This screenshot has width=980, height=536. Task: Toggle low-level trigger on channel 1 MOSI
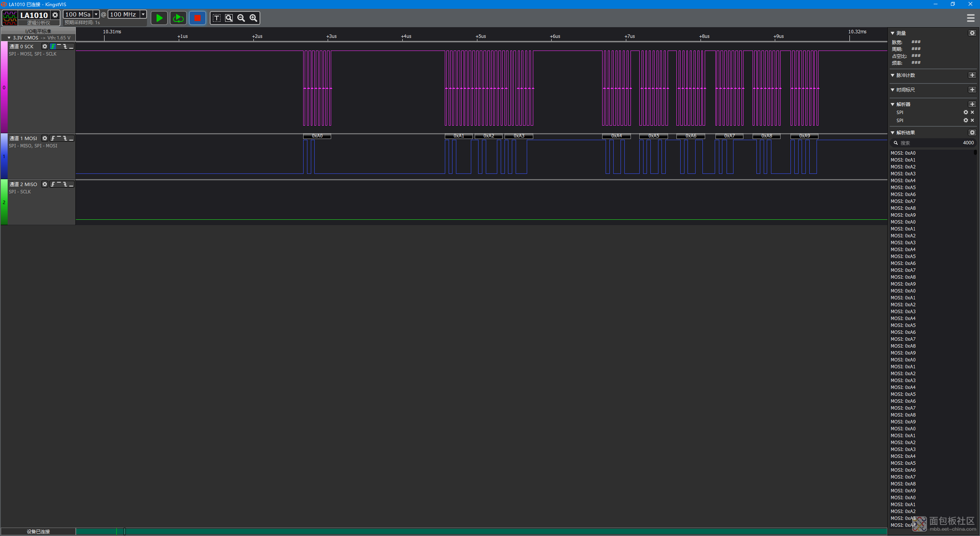pos(71,138)
